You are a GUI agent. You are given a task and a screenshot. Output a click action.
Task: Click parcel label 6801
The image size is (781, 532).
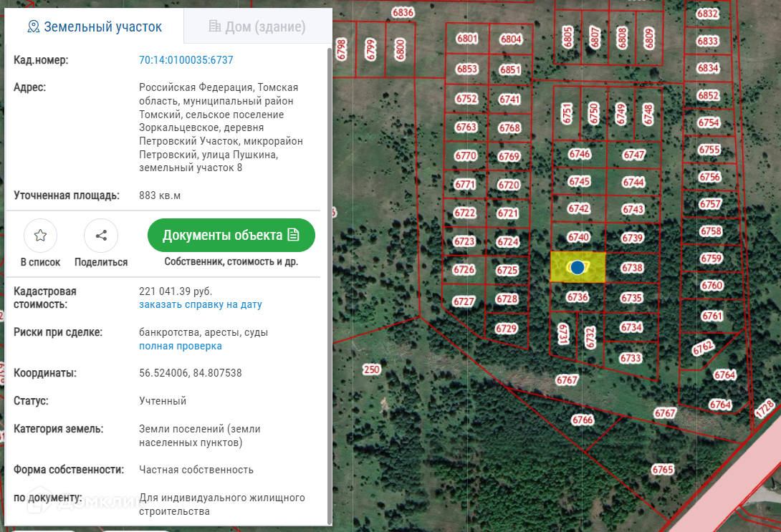(467, 39)
